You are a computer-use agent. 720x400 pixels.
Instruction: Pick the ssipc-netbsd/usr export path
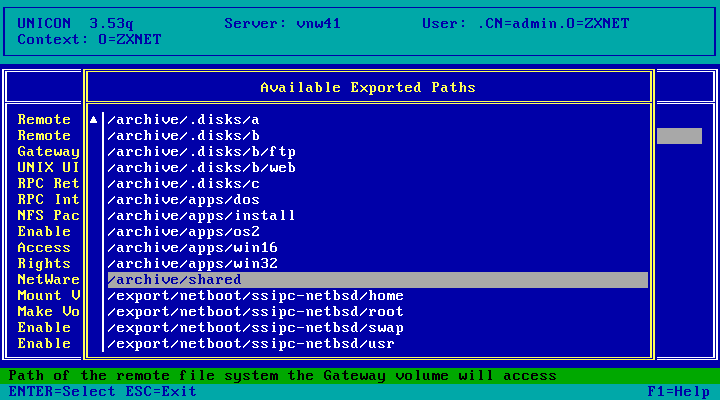point(377,344)
